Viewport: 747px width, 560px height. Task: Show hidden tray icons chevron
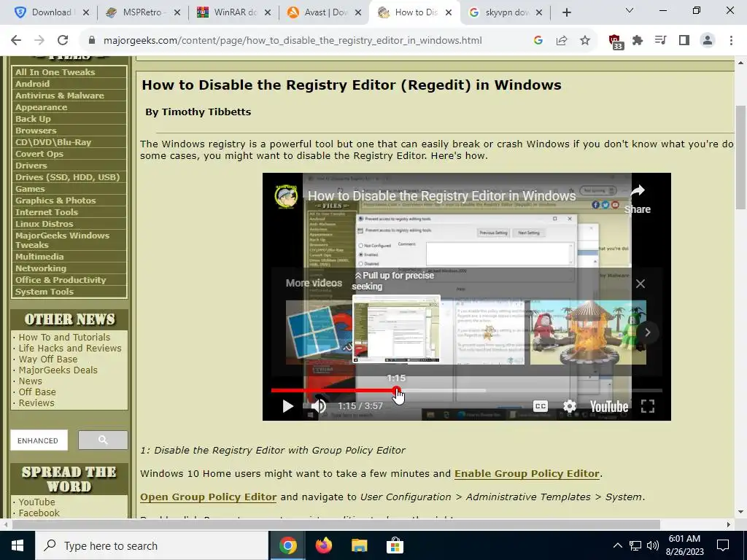coord(617,545)
